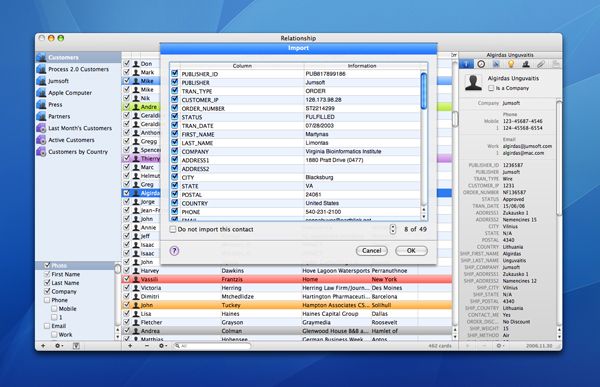Click the Import table vertical scrollbar
This screenshot has height=387, width=600.
pyautogui.click(x=424, y=91)
